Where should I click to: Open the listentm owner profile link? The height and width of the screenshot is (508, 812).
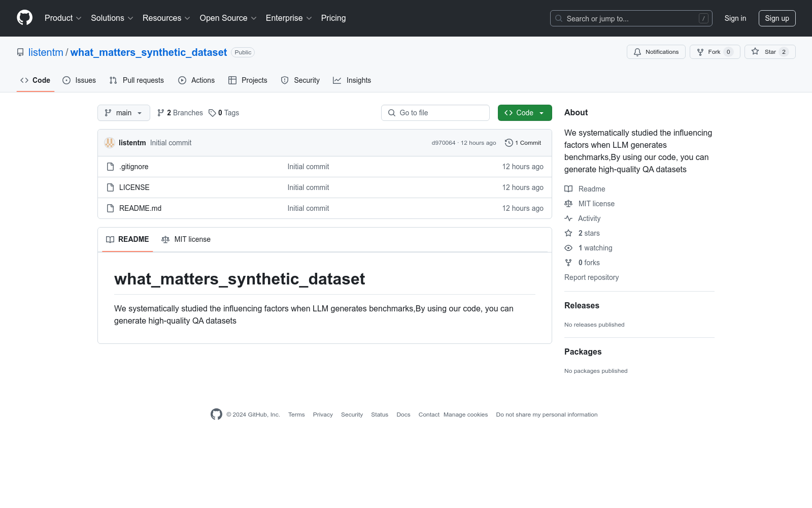(46, 52)
